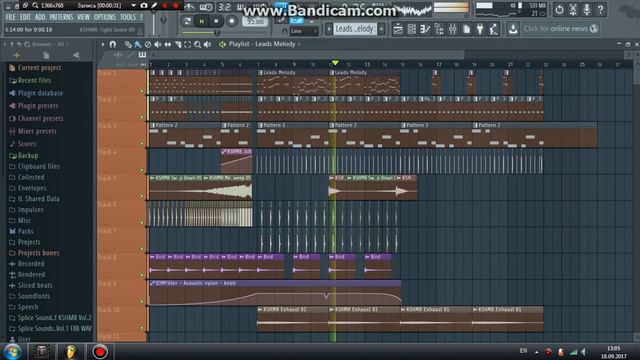Open the undo history icon
640x360 pixels.
[x=559, y=9]
